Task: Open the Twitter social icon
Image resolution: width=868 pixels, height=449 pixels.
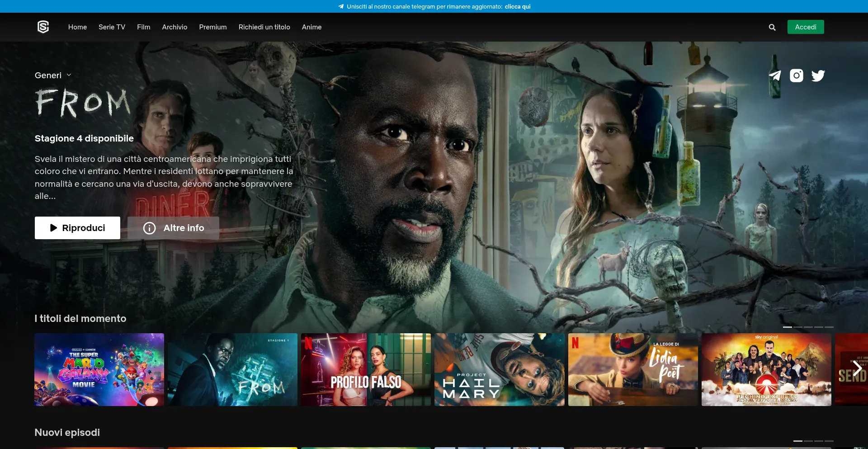Action: pyautogui.click(x=818, y=76)
